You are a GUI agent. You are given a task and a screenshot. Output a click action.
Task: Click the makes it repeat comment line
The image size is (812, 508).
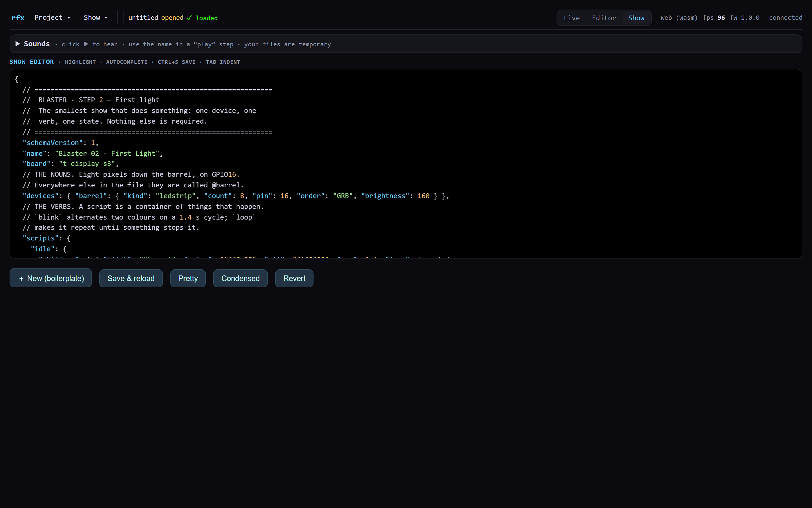click(111, 227)
